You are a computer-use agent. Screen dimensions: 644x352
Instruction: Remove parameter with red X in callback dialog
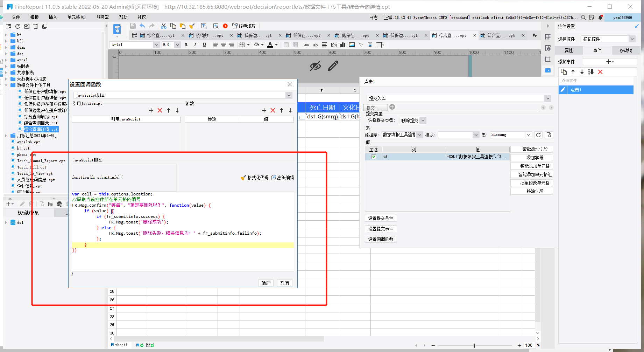click(x=273, y=110)
